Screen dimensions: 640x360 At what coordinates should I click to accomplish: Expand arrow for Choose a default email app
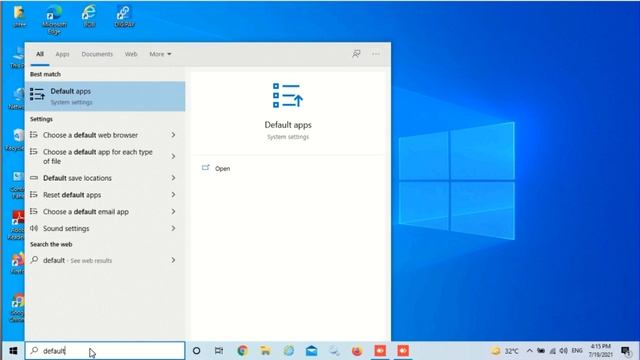(x=173, y=211)
